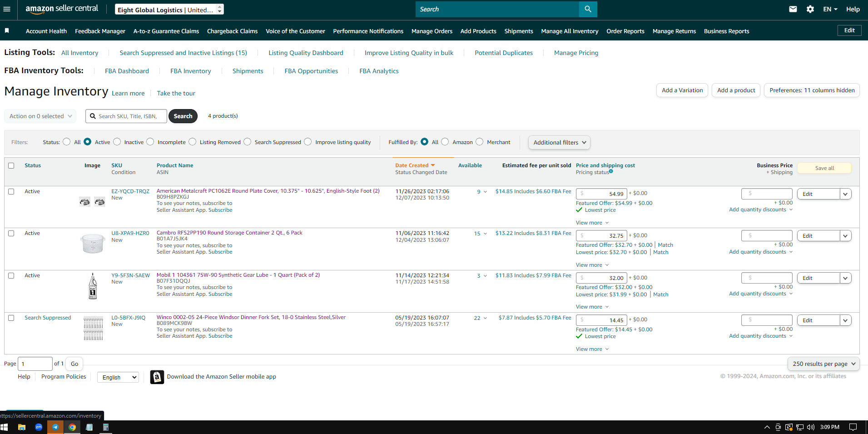Open the Windows Start menu
This screenshot has width=868, height=434.
coord(4,427)
